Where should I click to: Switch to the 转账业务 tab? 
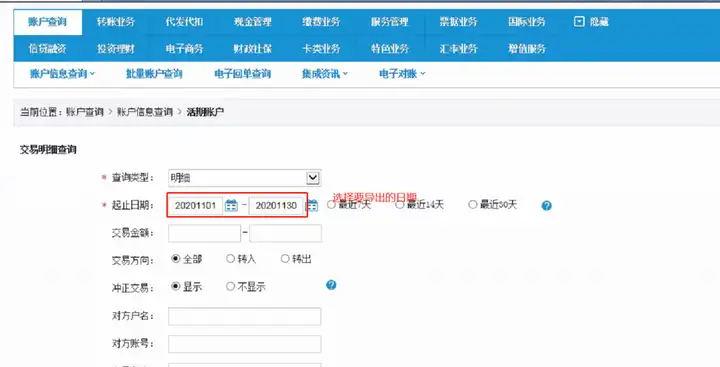point(116,22)
